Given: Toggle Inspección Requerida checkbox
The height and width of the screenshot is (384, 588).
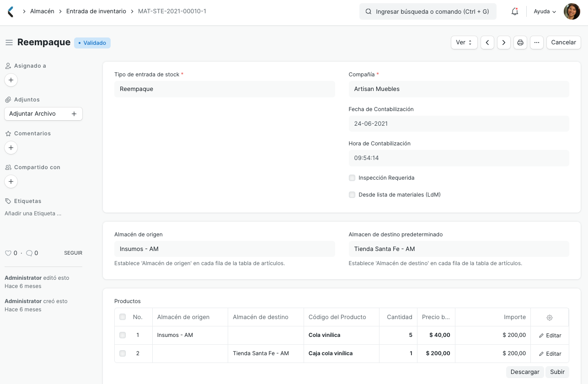Looking at the screenshot, I should (352, 178).
